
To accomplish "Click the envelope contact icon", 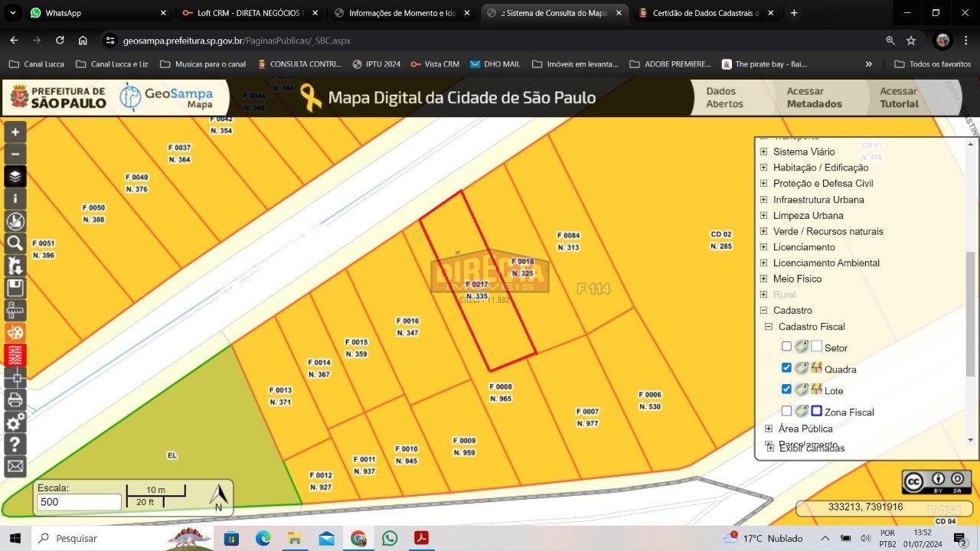I will (15, 466).
